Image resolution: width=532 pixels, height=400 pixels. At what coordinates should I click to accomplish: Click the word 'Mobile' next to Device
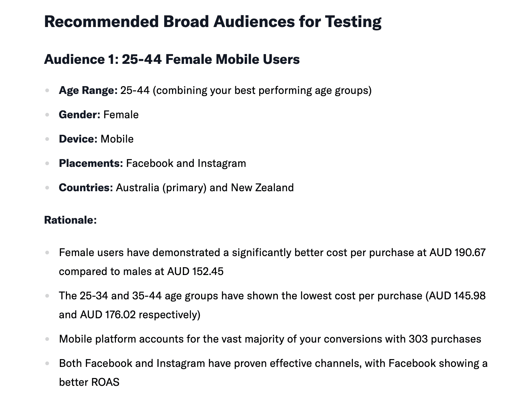click(117, 139)
